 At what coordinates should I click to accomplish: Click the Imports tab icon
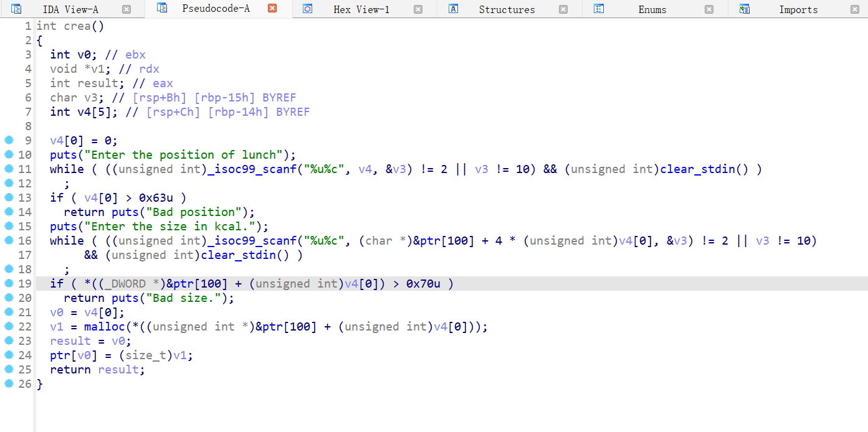click(744, 9)
